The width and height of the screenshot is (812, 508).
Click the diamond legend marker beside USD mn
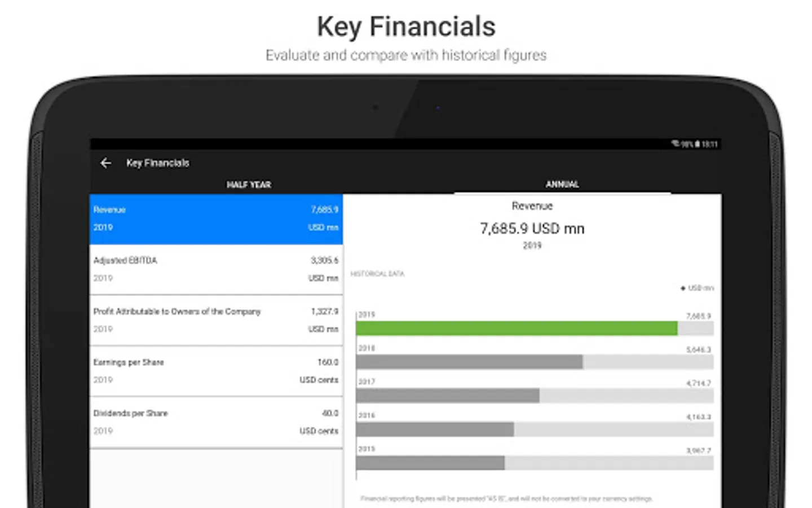point(683,288)
